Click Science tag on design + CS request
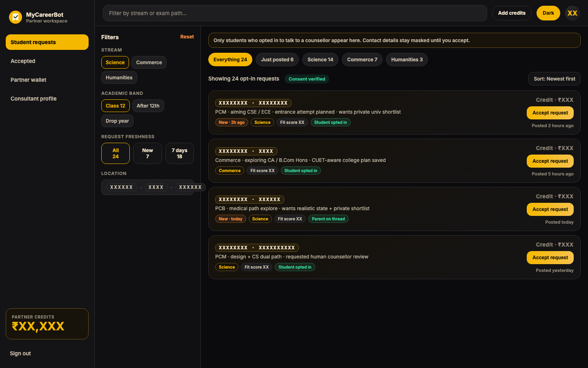588x368 pixels. click(x=227, y=267)
